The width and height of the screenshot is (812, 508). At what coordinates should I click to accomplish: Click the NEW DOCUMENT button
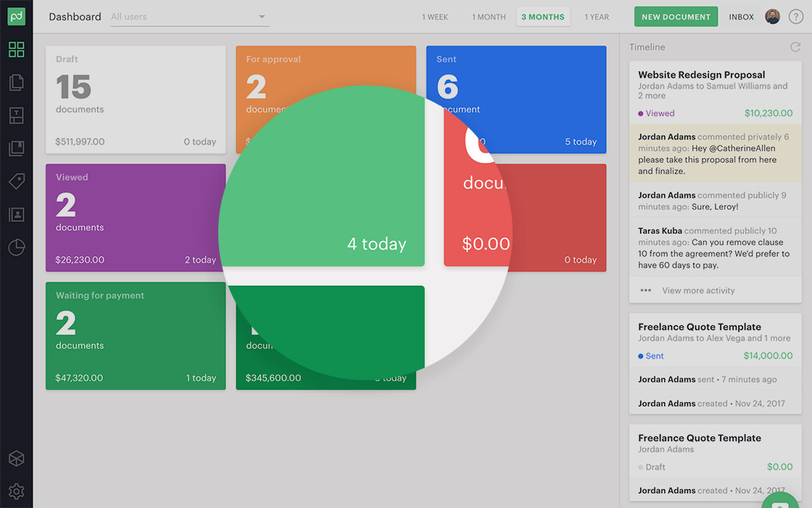point(676,17)
